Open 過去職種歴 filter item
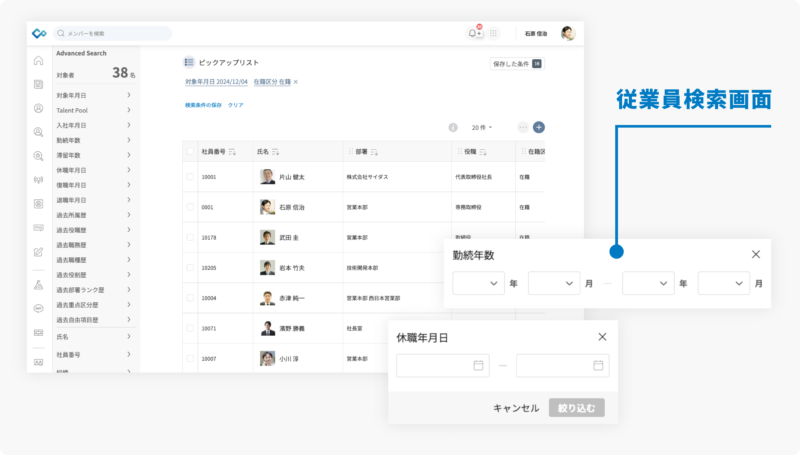 click(x=93, y=260)
